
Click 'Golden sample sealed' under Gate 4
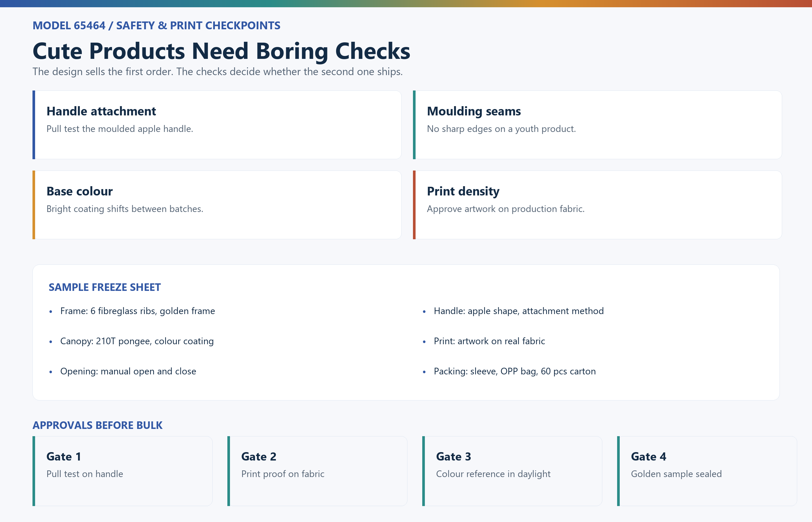(676, 474)
